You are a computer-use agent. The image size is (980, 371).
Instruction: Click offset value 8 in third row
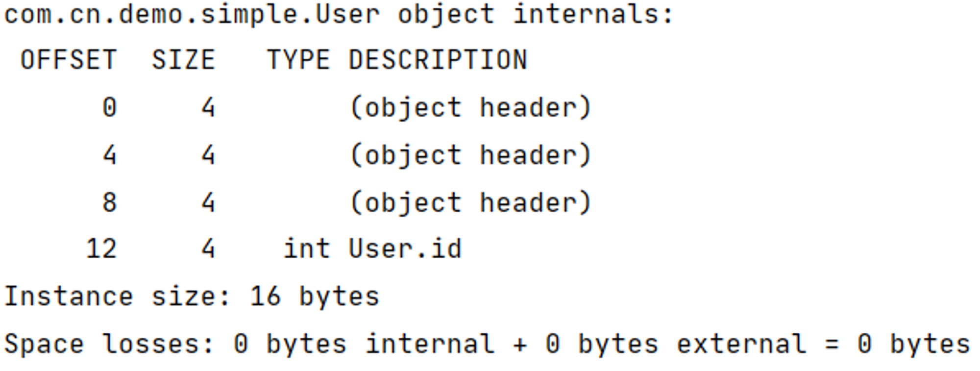tap(109, 202)
